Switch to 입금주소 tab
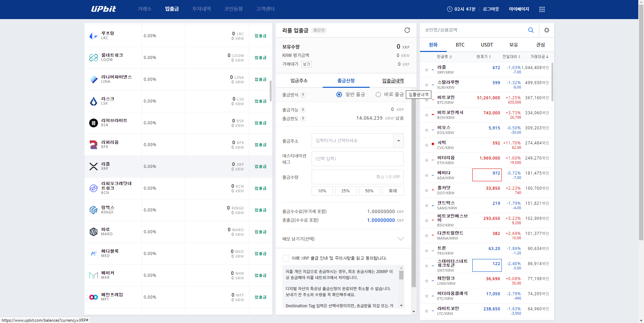Viewport: 644px width, 323px height. coord(299,81)
